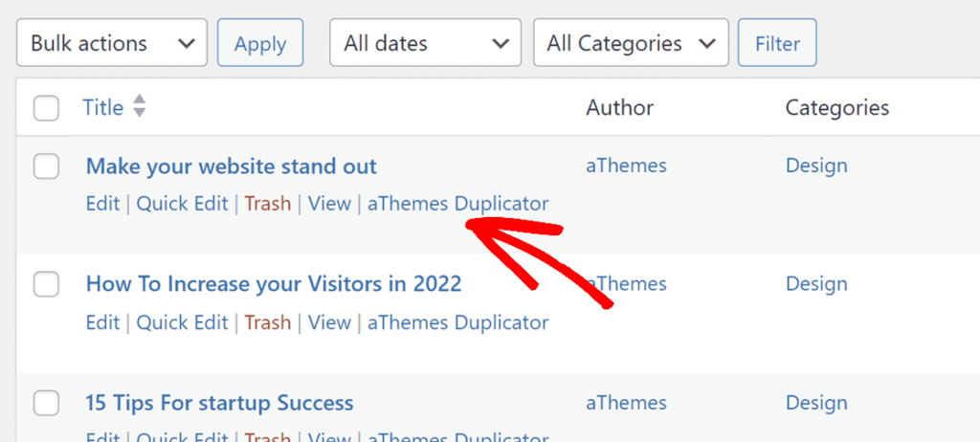This screenshot has width=980, height=442.
Task: Filter by Design category in first row
Action: coord(816,166)
